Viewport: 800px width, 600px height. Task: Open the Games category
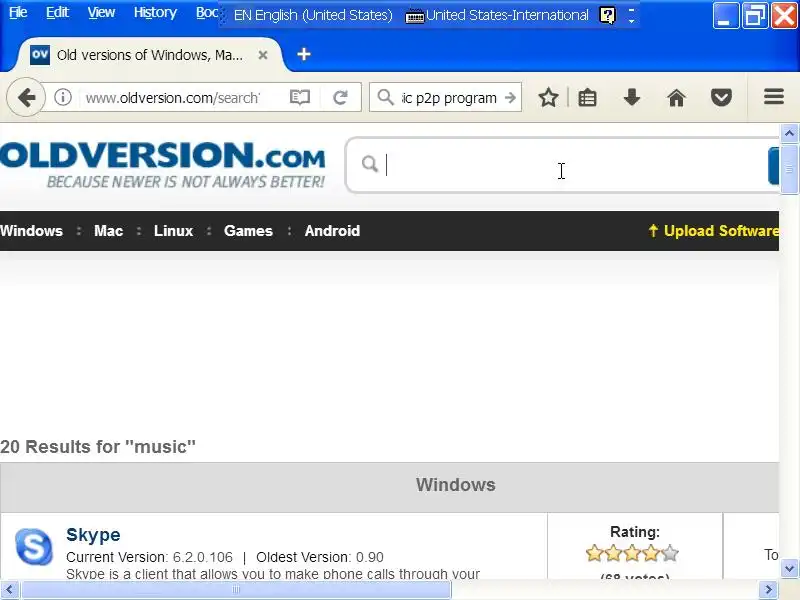coord(248,231)
